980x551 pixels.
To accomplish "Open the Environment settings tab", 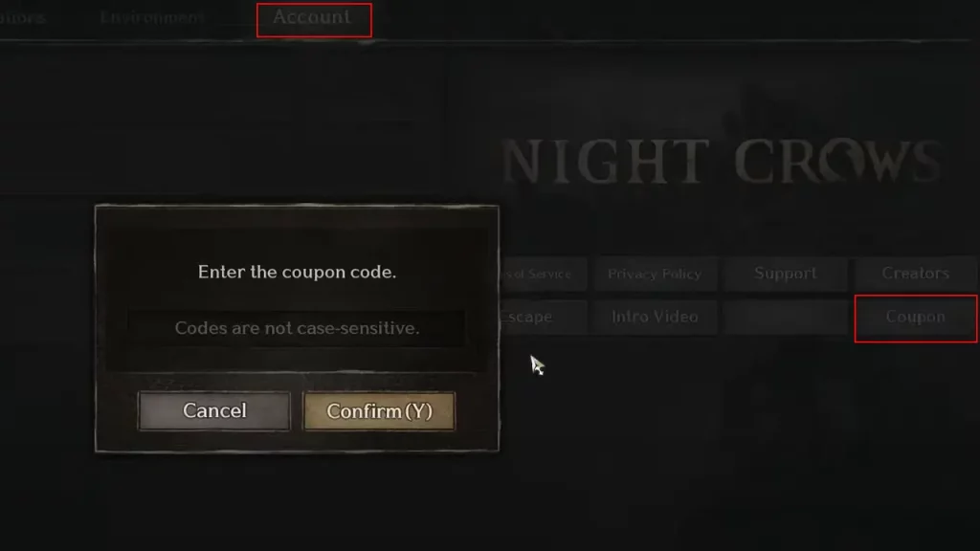I will pyautogui.click(x=152, y=17).
